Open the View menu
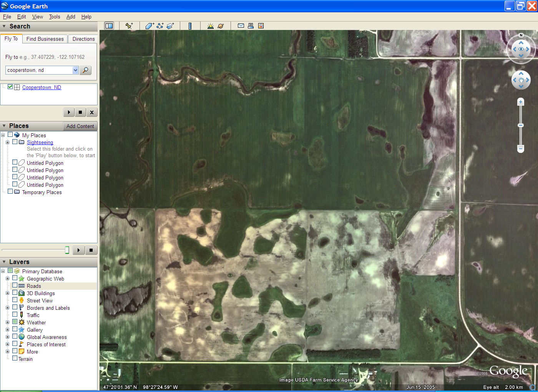The width and height of the screenshot is (538, 392). point(38,17)
